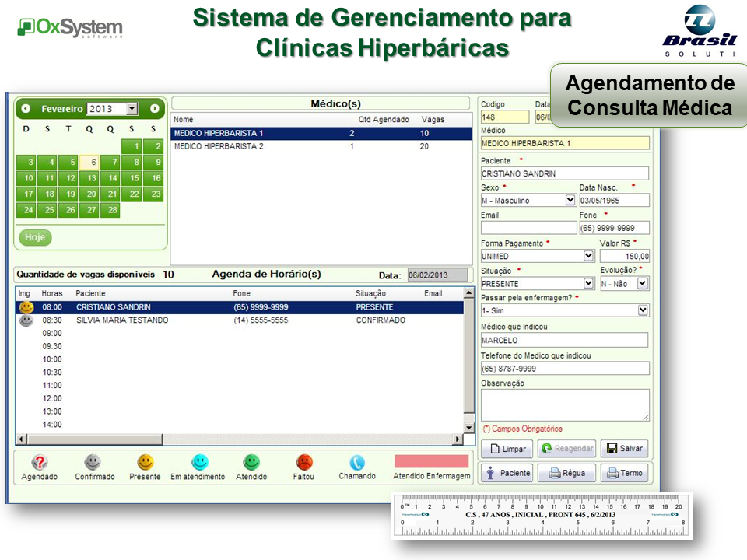Click the Agendado status legend icon
Screen dimensions: 747x560
[x=40, y=463]
